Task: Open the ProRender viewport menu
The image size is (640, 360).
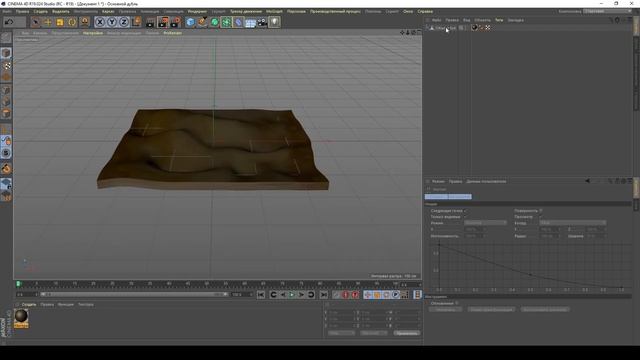Action: (173, 33)
